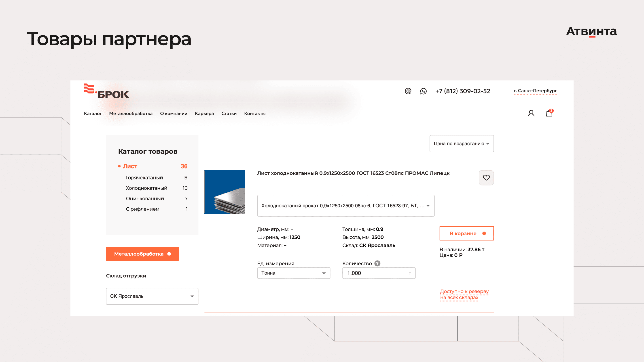The height and width of the screenshot is (362, 644).
Task: Click the email @ icon
Action: [408, 91]
